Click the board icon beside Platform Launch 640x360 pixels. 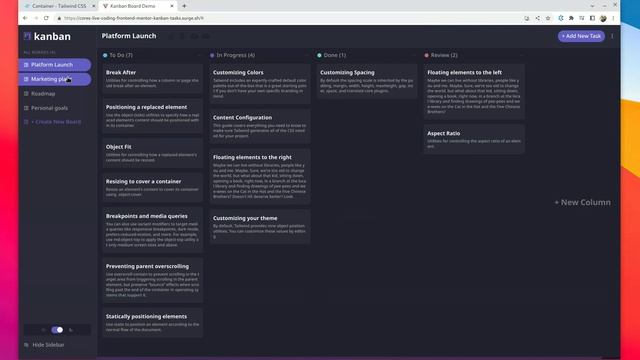(x=26, y=65)
